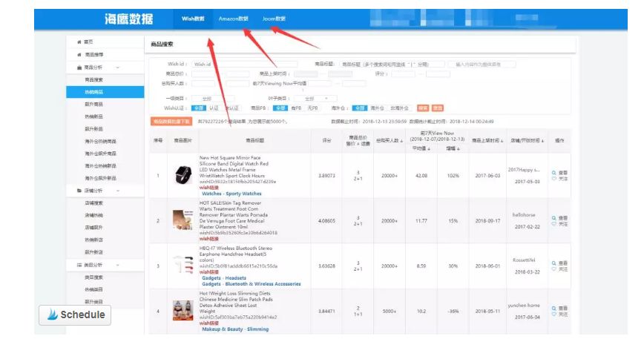Click the yunchen home store name

(x=524, y=306)
